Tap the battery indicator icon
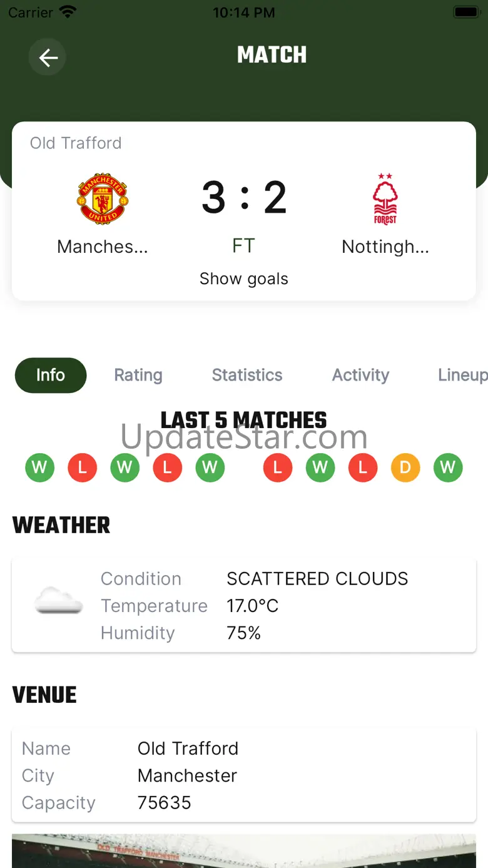This screenshot has height=868, width=488. coord(467,12)
